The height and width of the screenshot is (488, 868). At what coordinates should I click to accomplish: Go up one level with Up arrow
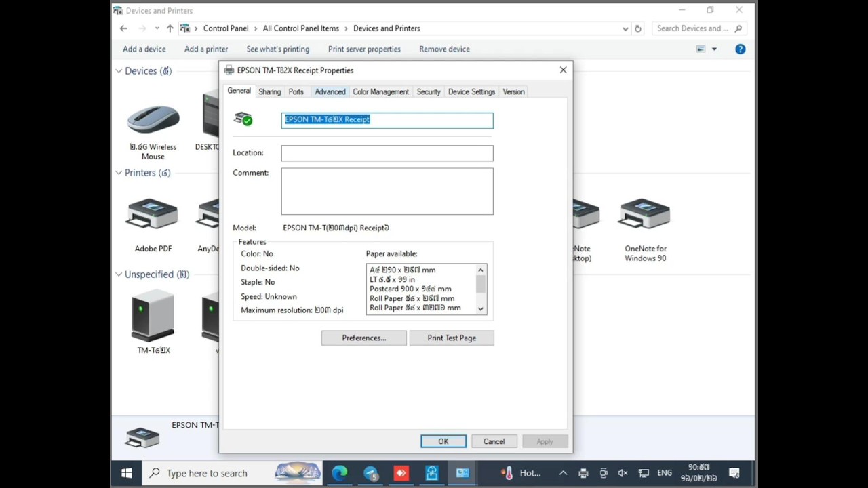click(x=170, y=28)
